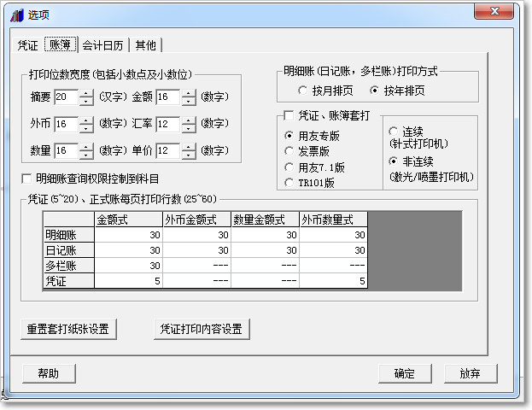Switch to the 凭证 tab
The image size is (532, 410).
tap(28, 45)
